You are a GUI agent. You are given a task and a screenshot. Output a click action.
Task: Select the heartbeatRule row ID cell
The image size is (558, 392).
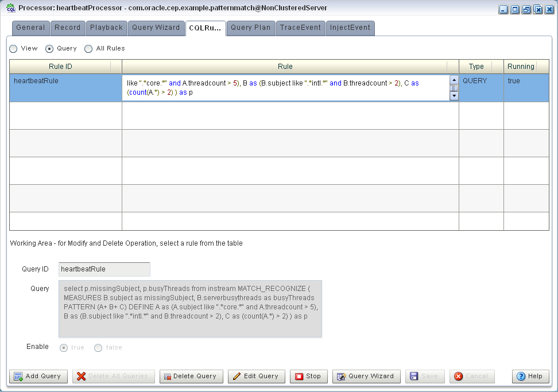[65, 88]
